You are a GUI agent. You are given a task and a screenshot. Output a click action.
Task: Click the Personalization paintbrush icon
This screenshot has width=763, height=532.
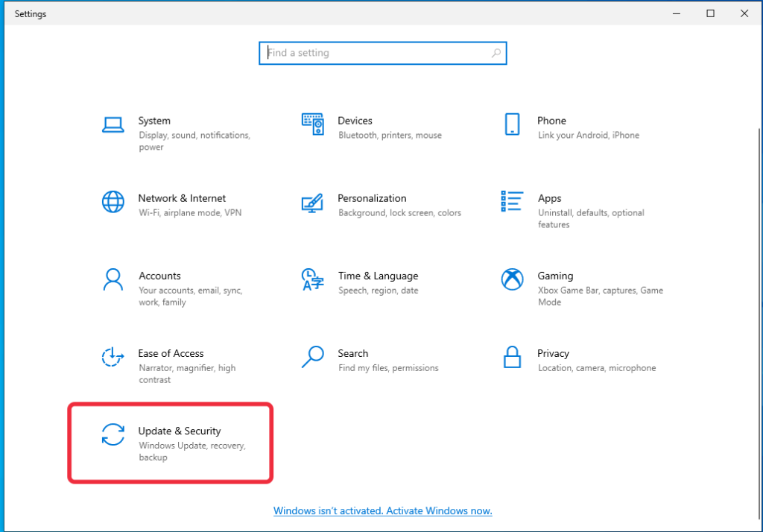[x=312, y=202]
